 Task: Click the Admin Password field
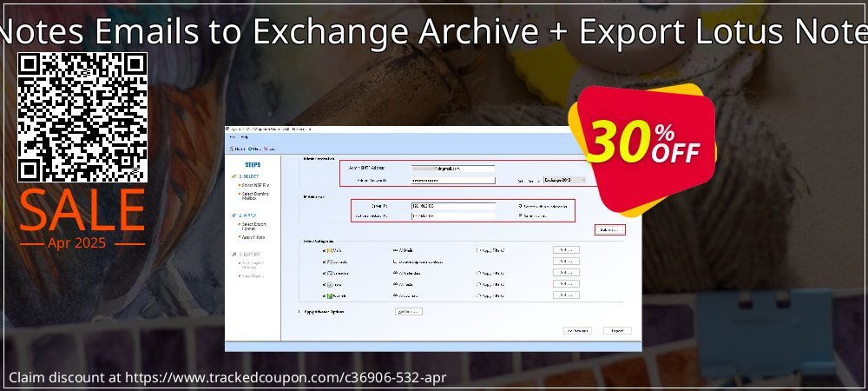[x=453, y=180]
